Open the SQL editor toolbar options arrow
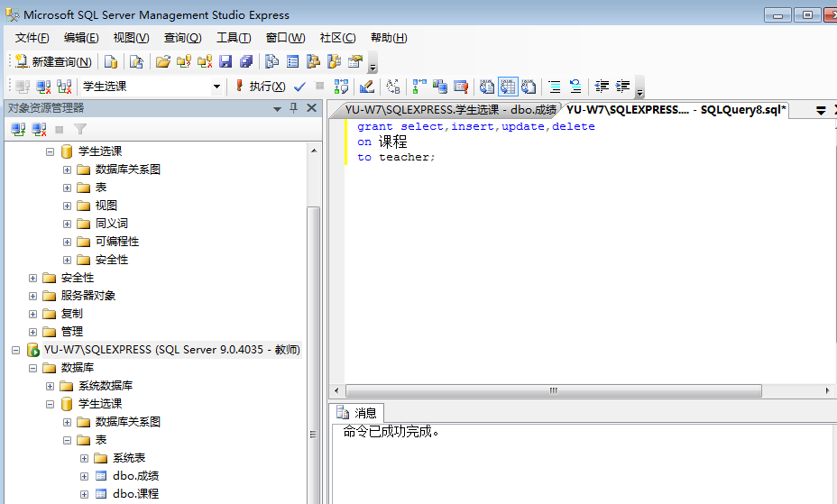The image size is (837, 504). pos(639,87)
